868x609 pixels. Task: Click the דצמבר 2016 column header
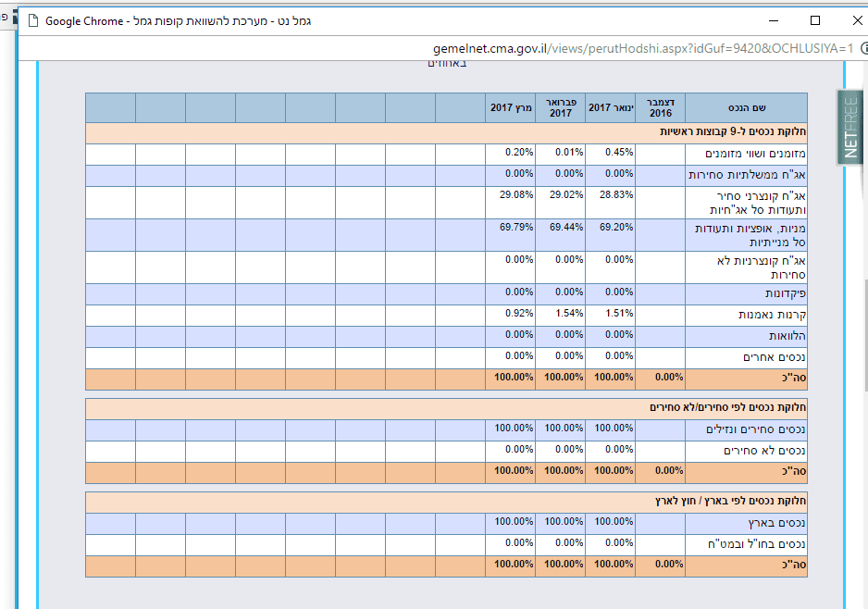pos(661,108)
